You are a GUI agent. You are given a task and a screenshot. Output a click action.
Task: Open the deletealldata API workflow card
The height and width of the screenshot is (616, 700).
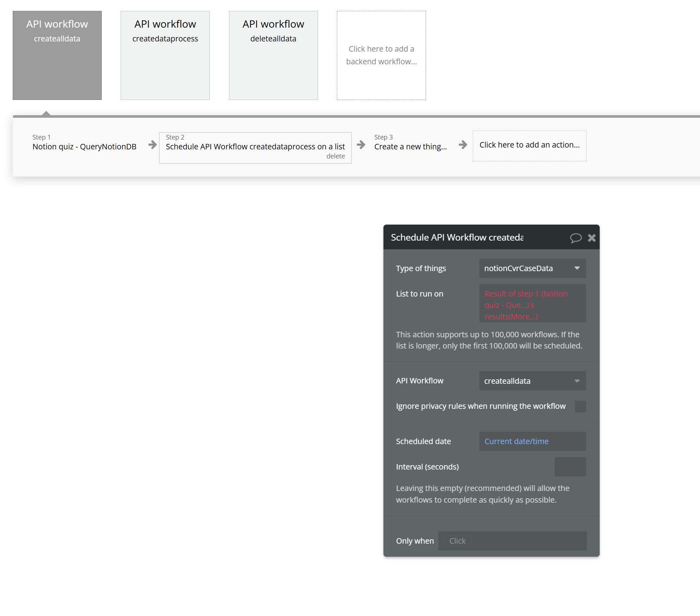273,55
